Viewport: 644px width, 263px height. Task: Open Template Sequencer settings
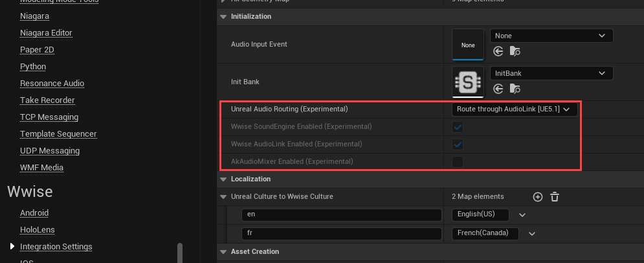pos(58,134)
